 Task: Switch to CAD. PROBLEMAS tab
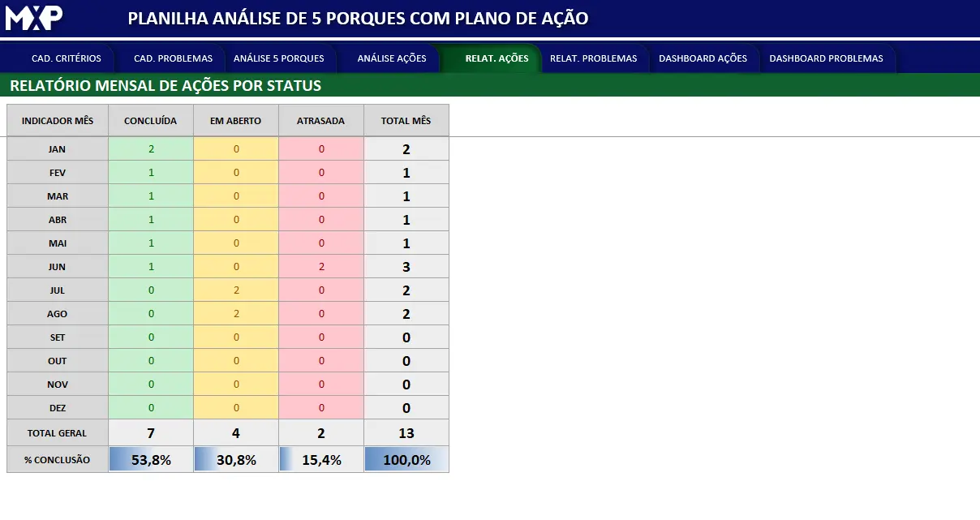click(x=173, y=58)
